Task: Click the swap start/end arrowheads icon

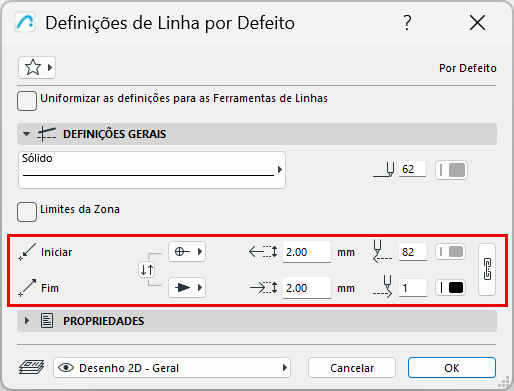Action: [x=147, y=269]
